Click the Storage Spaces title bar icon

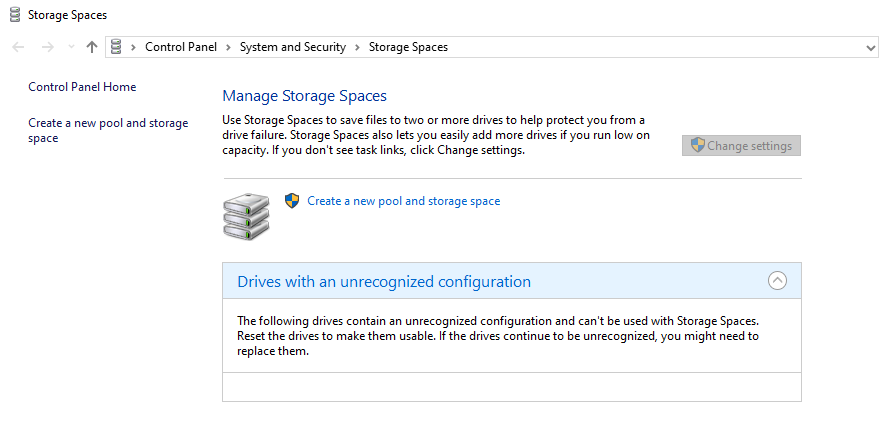pos(14,15)
